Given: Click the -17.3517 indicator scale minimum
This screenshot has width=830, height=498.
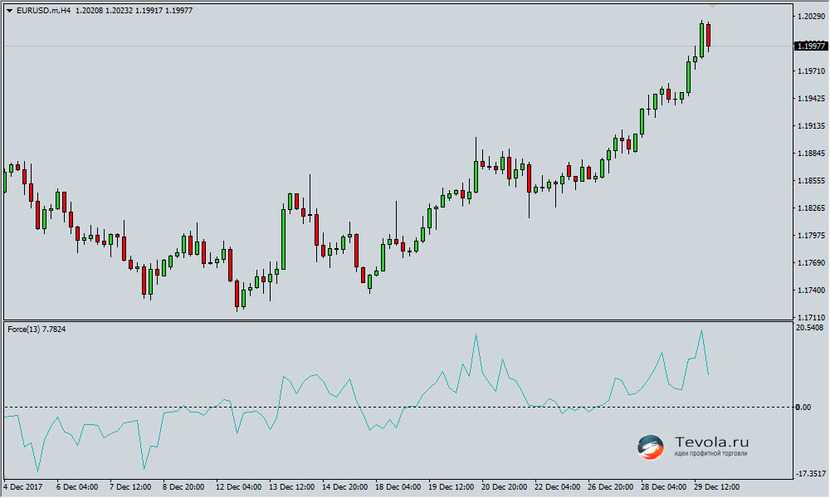Looking at the screenshot, I should click(x=809, y=474).
